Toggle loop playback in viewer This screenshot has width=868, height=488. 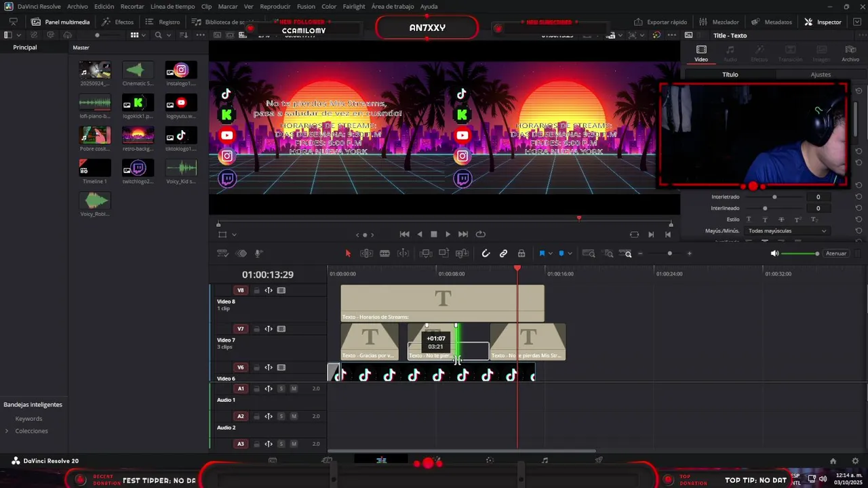(481, 235)
